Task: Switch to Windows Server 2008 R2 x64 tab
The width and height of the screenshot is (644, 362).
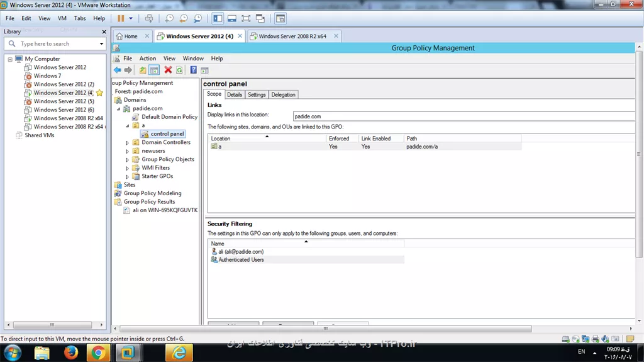Action: tap(292, 37)
